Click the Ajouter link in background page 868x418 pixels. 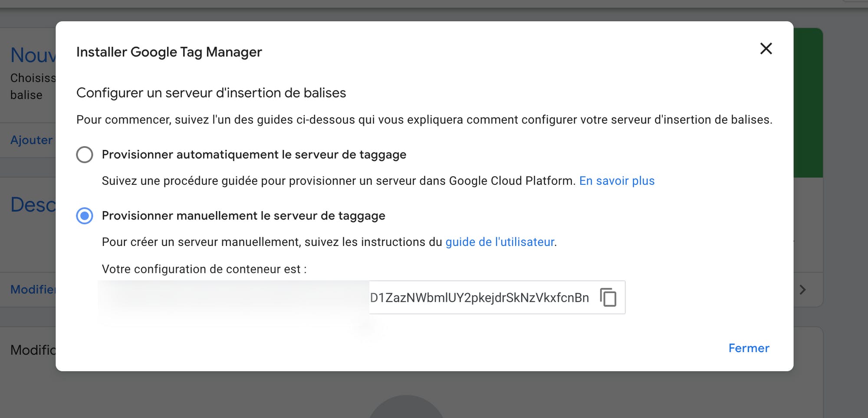[x=31, y=140]
